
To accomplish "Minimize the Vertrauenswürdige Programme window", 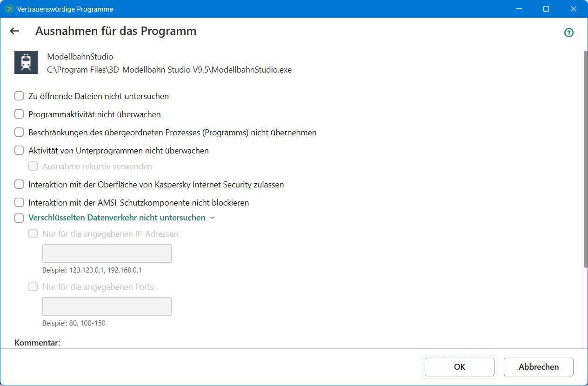I will coord(520,9).
